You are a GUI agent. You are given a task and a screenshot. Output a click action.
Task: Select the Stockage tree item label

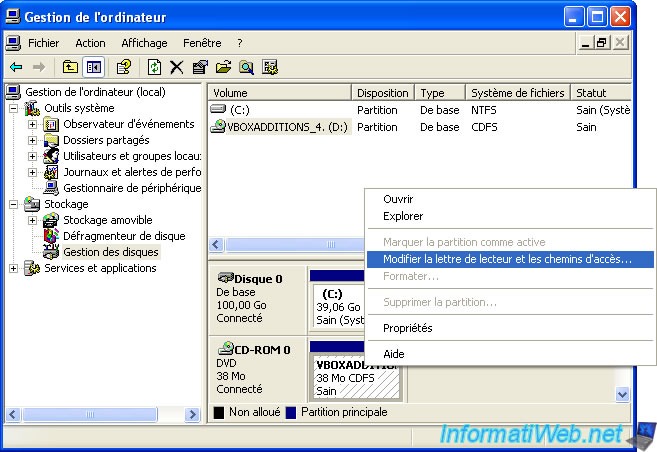pos(66,204)
